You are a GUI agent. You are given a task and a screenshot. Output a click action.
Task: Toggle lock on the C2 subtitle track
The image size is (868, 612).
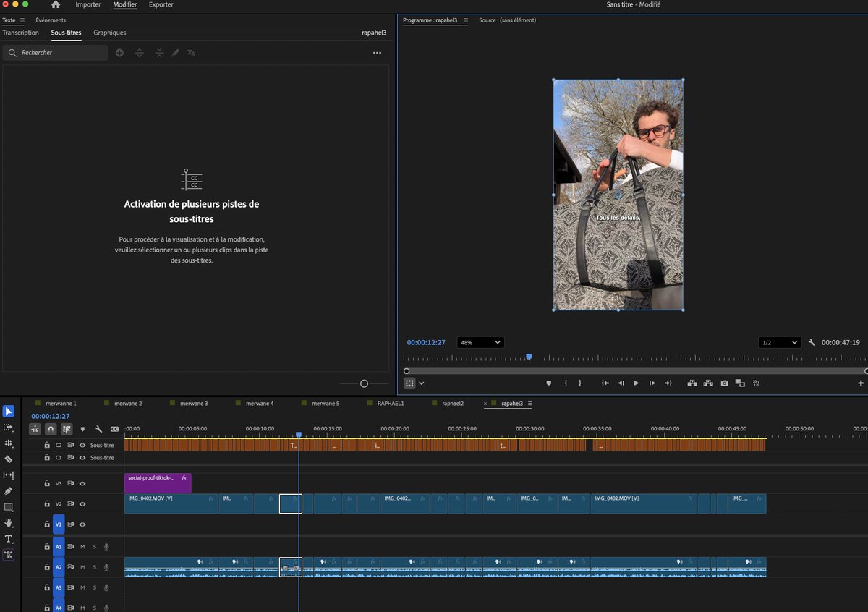(x=47, y=446)
